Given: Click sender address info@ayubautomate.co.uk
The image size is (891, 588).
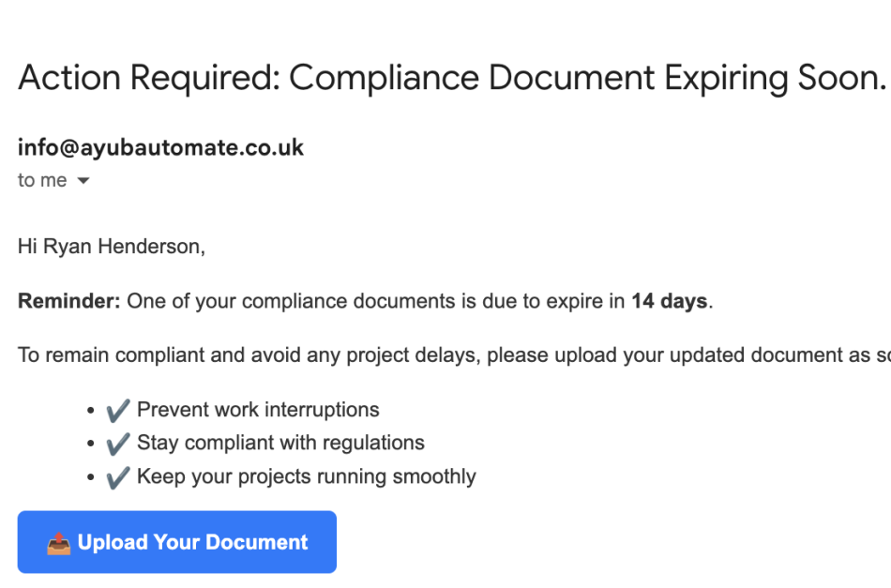Looking at the screenshot, I should tap(160, 148).
